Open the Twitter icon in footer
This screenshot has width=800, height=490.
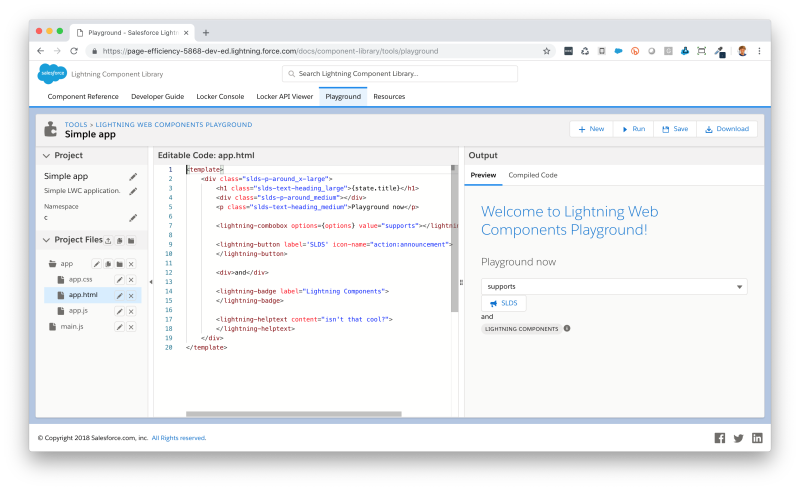click(738, 438)
